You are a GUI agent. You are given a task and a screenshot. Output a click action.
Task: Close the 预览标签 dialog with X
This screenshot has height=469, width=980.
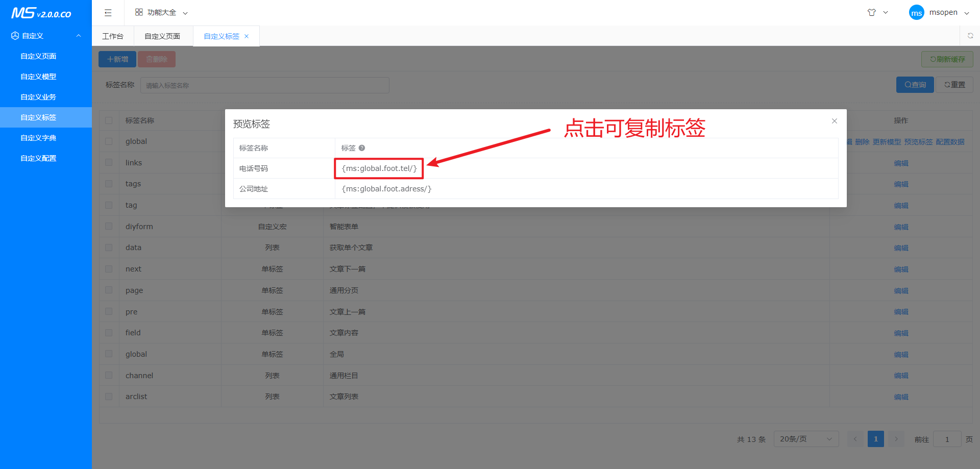click(835, 121)
